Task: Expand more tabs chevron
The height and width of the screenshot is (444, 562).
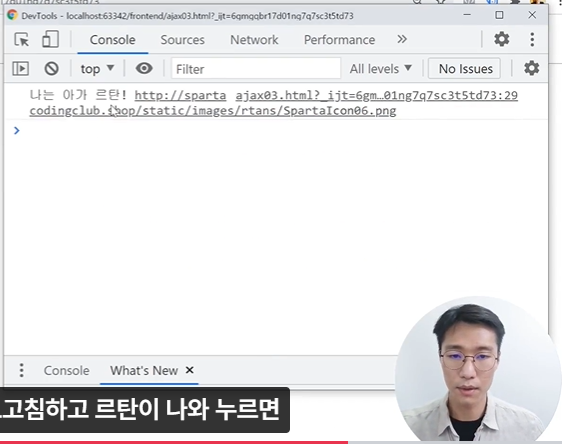Action: [x=402, y=39]
